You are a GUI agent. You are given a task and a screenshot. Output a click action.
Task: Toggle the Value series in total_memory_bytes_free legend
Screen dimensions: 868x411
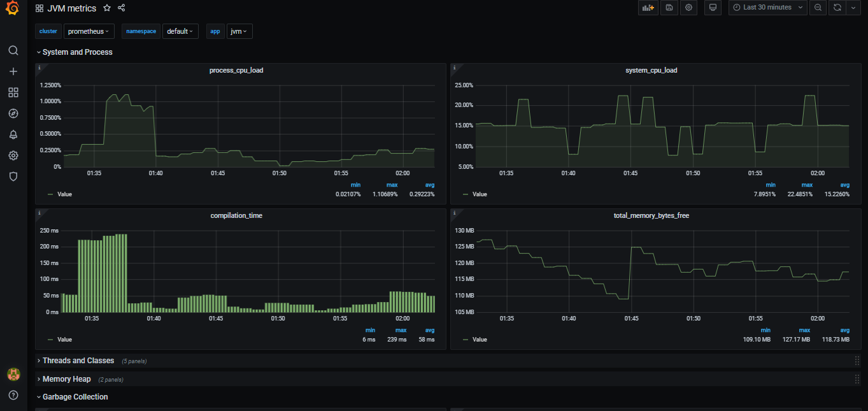click(479, 339)
